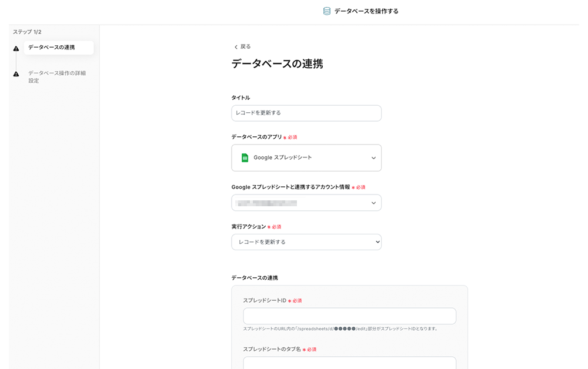The height and width of the screenshot is (369, 588).
Task: Click the スプレッドシートのタブ名 input field
Action: (x=349, y=363)
